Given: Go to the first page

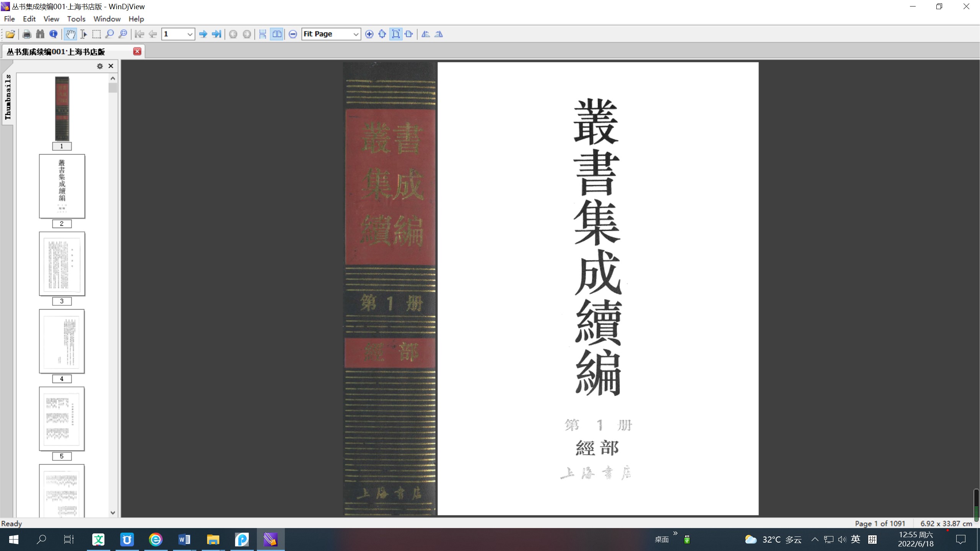Looking at the screenshot, I should [139, 34].
